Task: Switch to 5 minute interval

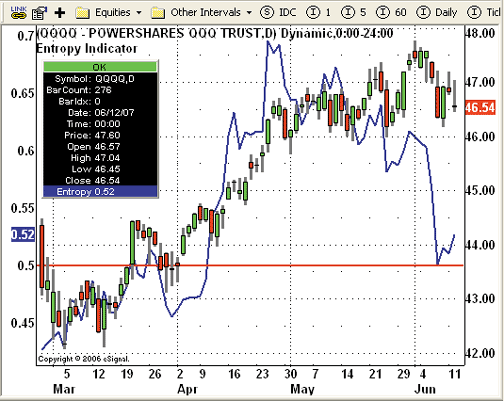Action: click(354, 13)
